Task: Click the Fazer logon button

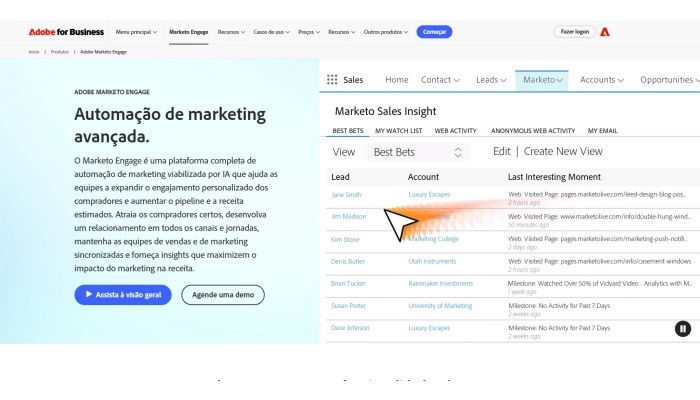Action: [575, 32]
